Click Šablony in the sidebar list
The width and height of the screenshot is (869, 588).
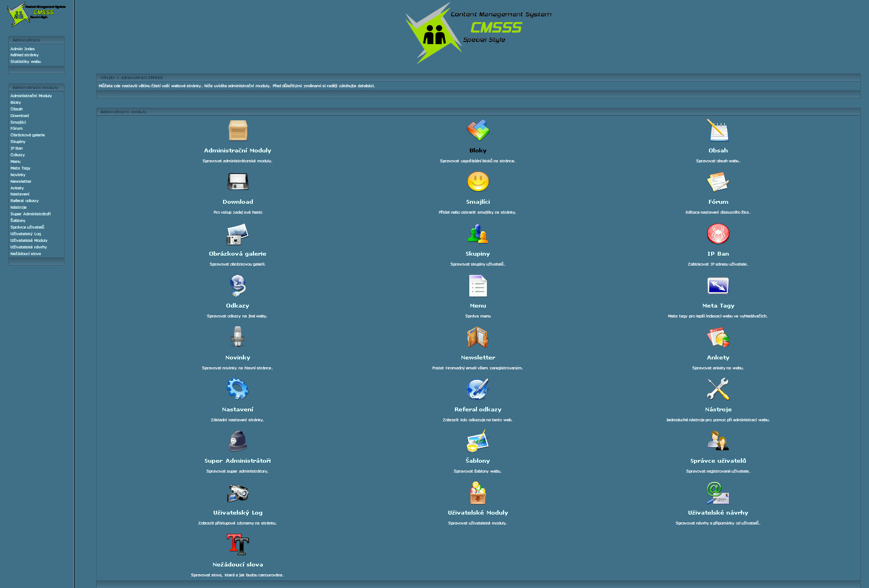point(18,221)
